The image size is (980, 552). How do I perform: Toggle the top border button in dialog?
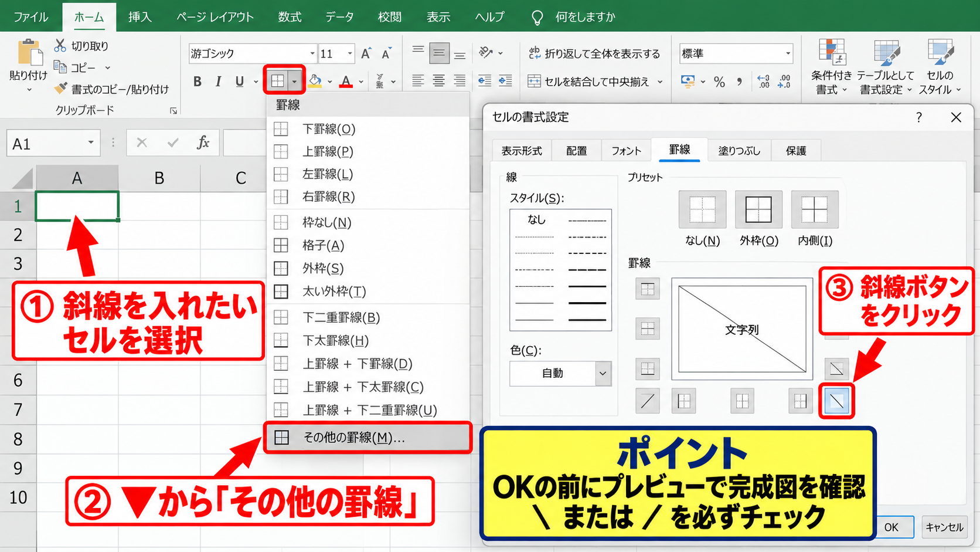coord(648,289)
